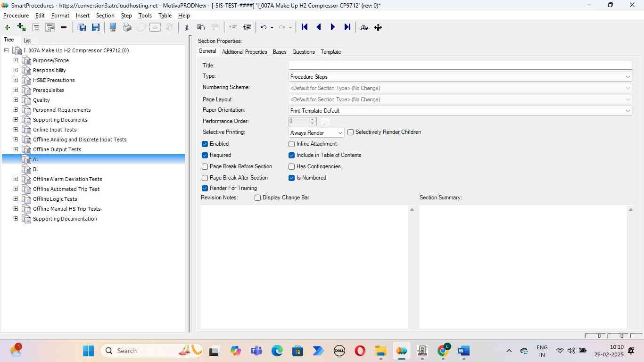Screen dimensions: 644x362
Task: Click the Revision Notes text area
Action: pos(304,266)
